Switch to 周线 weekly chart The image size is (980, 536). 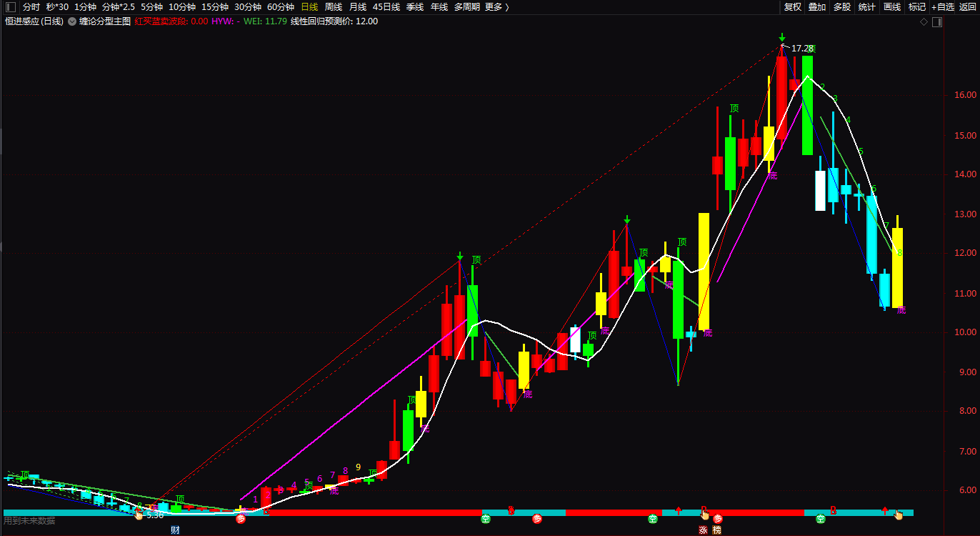[334, 7]
